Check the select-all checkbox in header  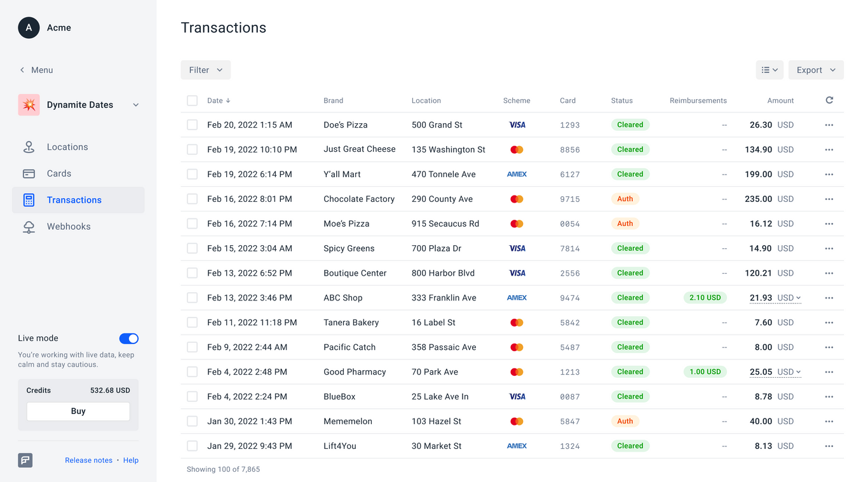coord(192,100)
